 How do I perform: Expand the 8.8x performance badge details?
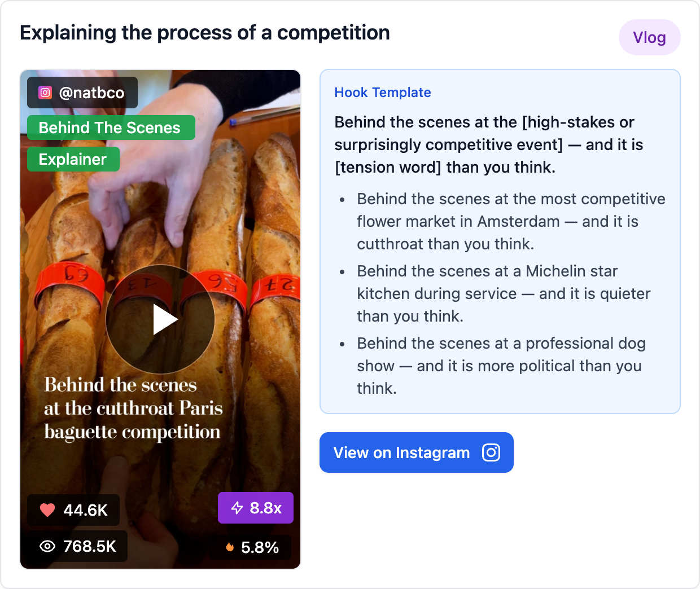[255, 508]
